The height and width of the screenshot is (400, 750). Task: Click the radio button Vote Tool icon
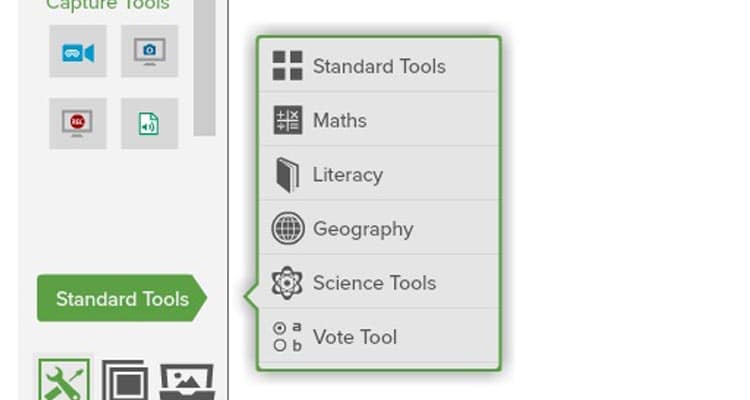tap(287, 337)
